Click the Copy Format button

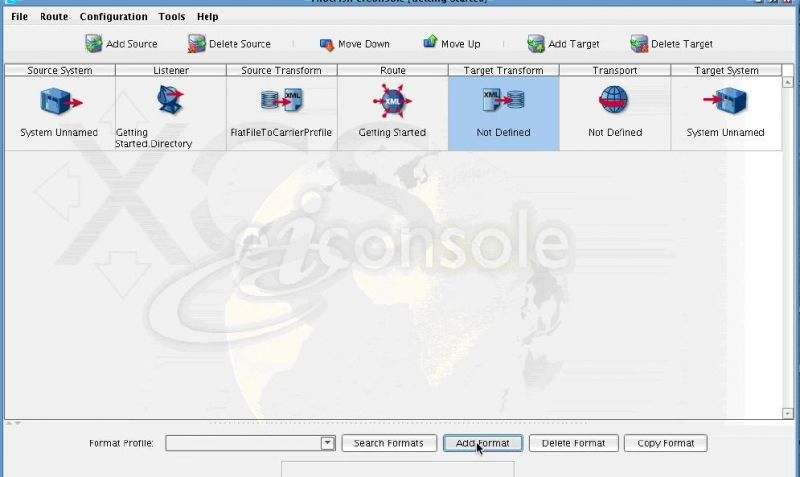(665, 443)
